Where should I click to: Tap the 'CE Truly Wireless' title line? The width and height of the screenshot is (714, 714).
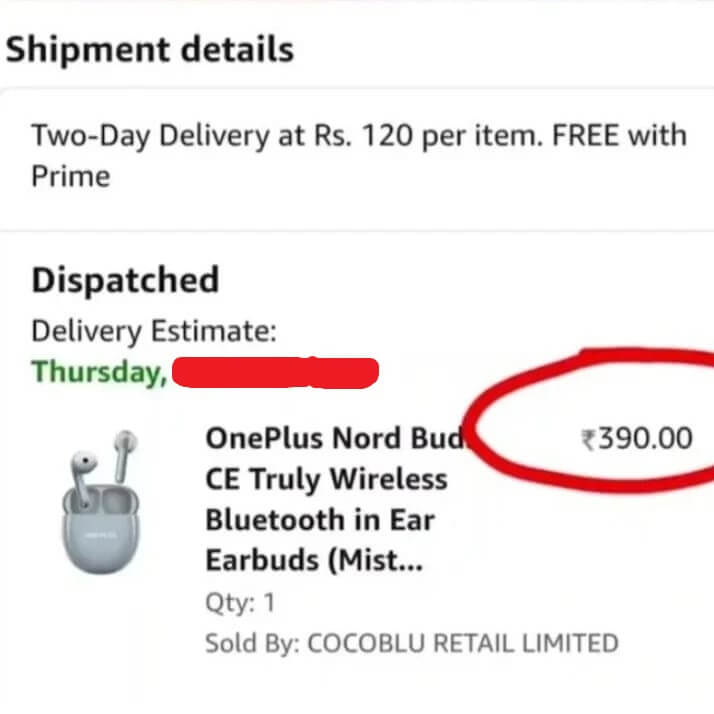click(326, 479)
